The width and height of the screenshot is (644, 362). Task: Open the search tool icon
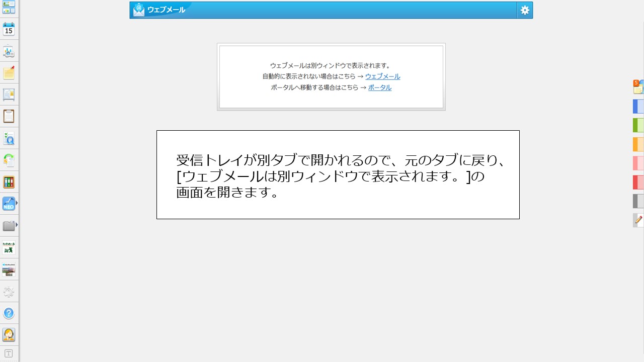(9, 137)
